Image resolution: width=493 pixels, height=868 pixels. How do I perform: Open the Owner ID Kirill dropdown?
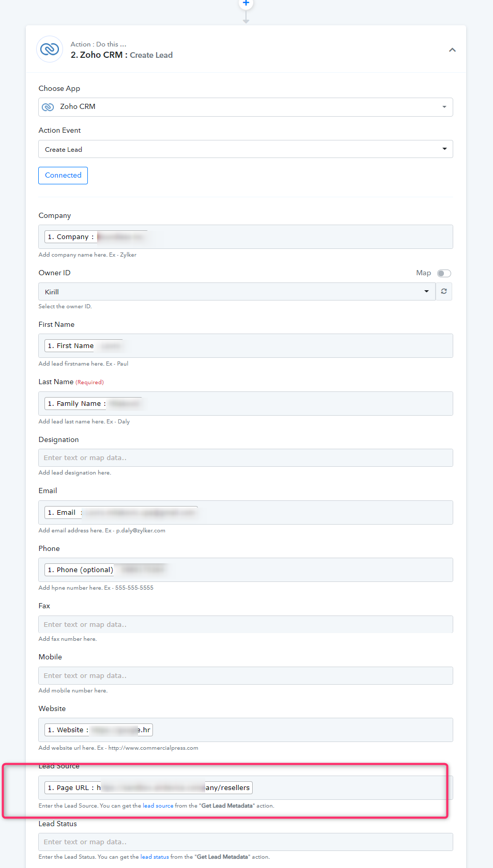pos(237,291)
